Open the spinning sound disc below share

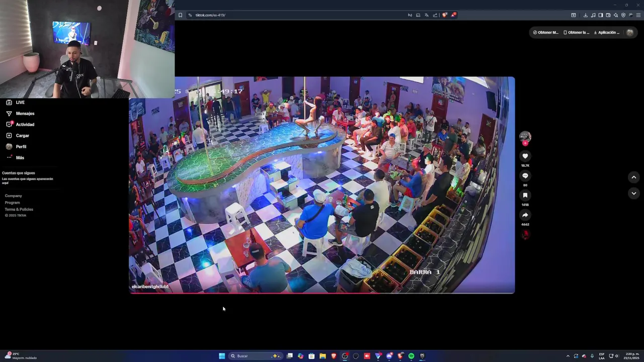525,234
